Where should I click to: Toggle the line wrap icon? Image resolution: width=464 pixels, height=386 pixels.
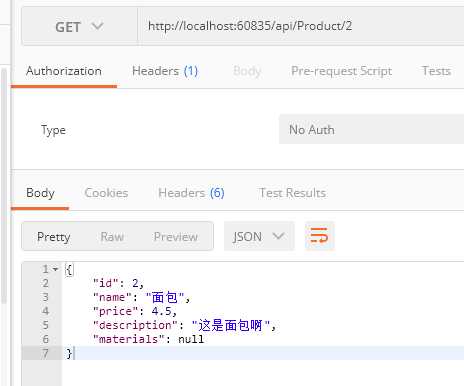319,236
